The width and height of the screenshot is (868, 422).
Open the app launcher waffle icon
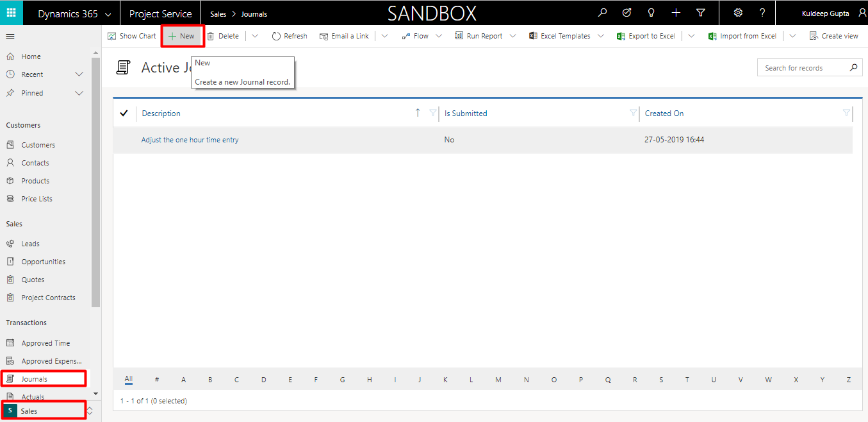[11, 13]
